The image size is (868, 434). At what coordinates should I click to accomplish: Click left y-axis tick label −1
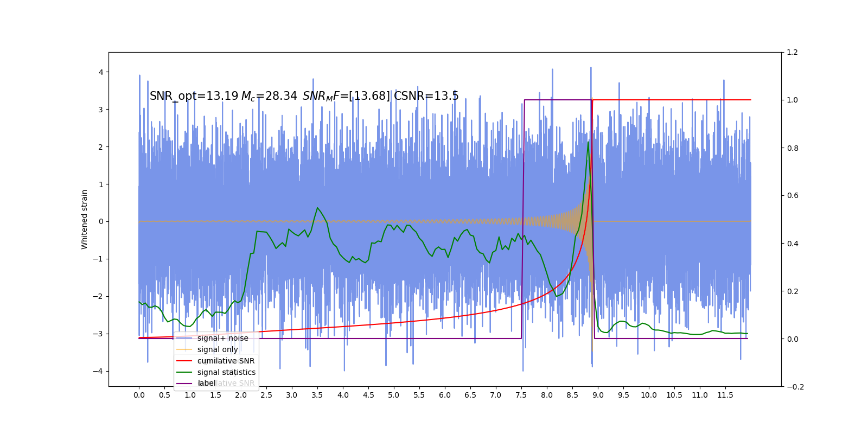click(98, 259)
